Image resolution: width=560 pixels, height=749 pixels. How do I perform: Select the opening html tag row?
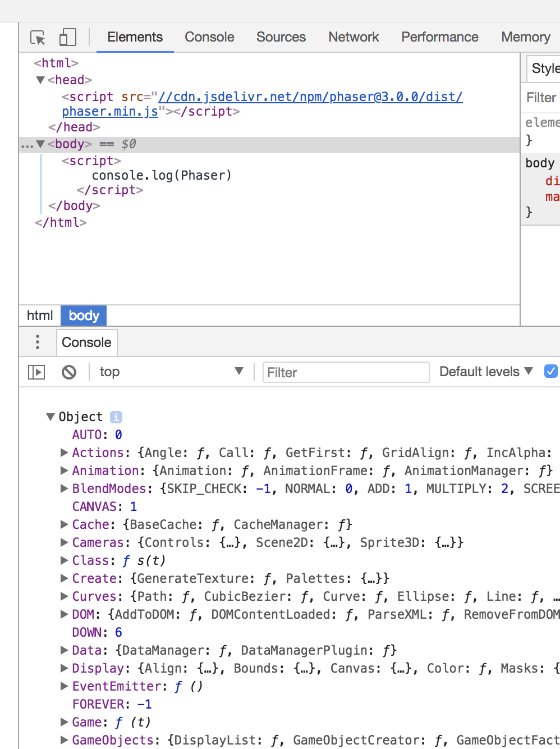coord(56,63)
